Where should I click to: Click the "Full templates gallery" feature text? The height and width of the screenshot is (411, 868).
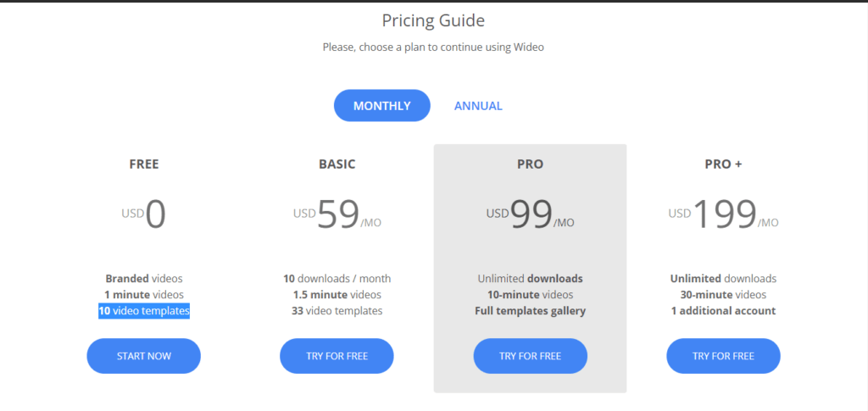pyautogui.click(x=530, y=311)
